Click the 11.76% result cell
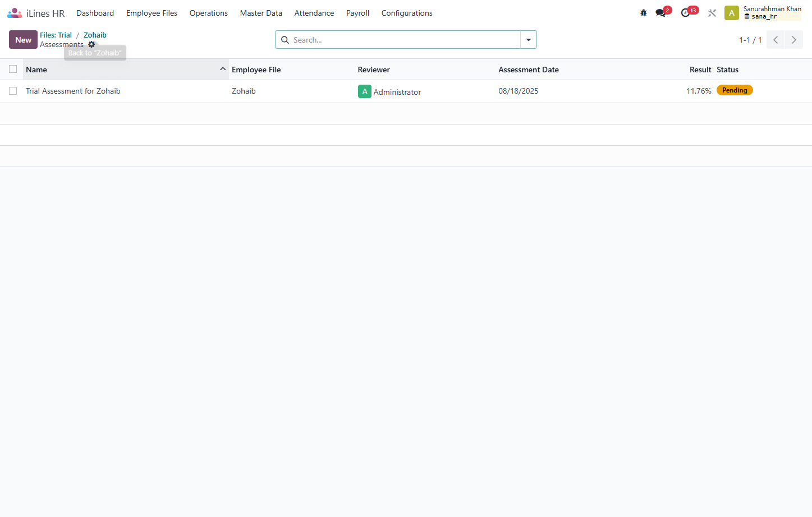 pos(699,91)
